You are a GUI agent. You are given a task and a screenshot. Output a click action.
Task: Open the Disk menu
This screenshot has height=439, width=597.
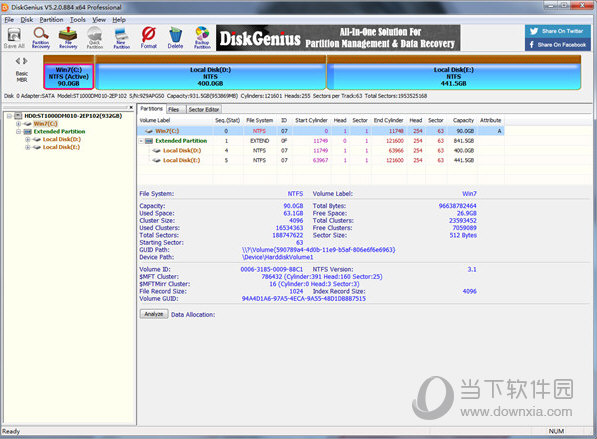pos(27,20)
